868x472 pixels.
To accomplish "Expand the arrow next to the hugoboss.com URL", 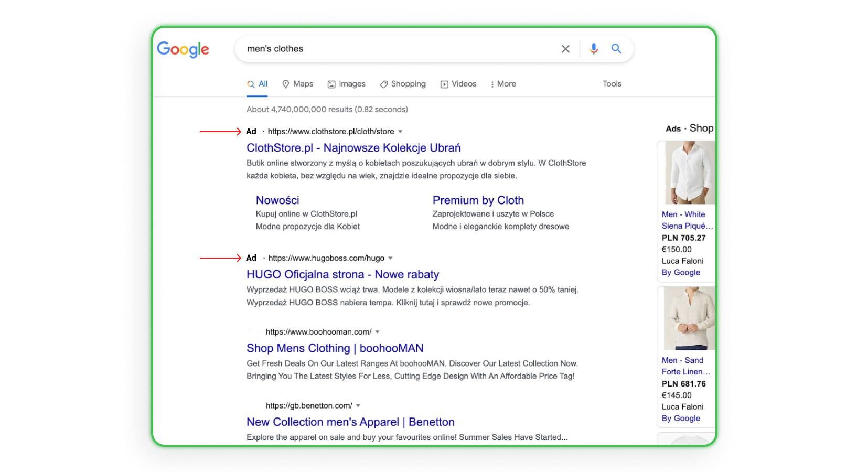I will point(390,258).
